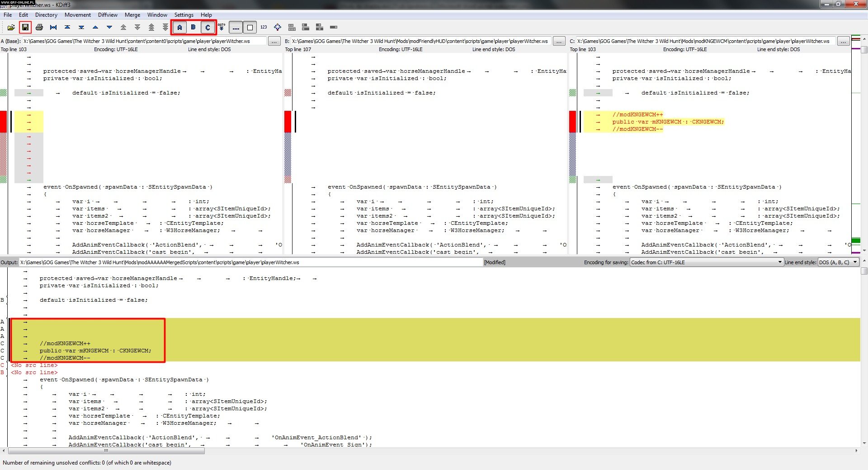Open the Merge menu
This screenshot has width=868, height=470.
click(132, 15)
